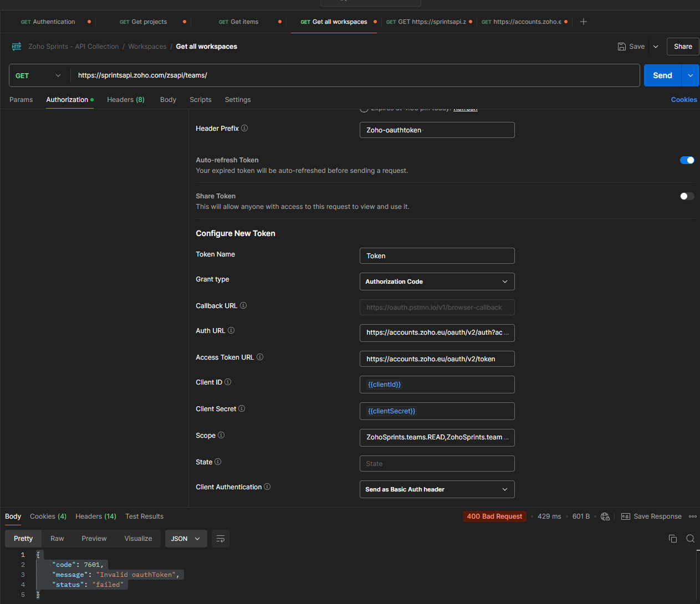This screenshot has width=700, height=604.
Task: Open the Test Results tab
Action: [x=144, y=516]
